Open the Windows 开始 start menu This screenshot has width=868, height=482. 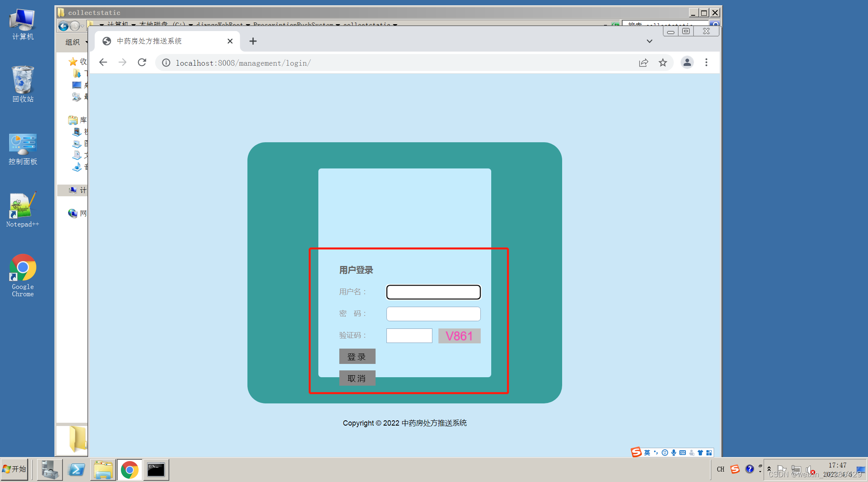click(x=15, y=469)
